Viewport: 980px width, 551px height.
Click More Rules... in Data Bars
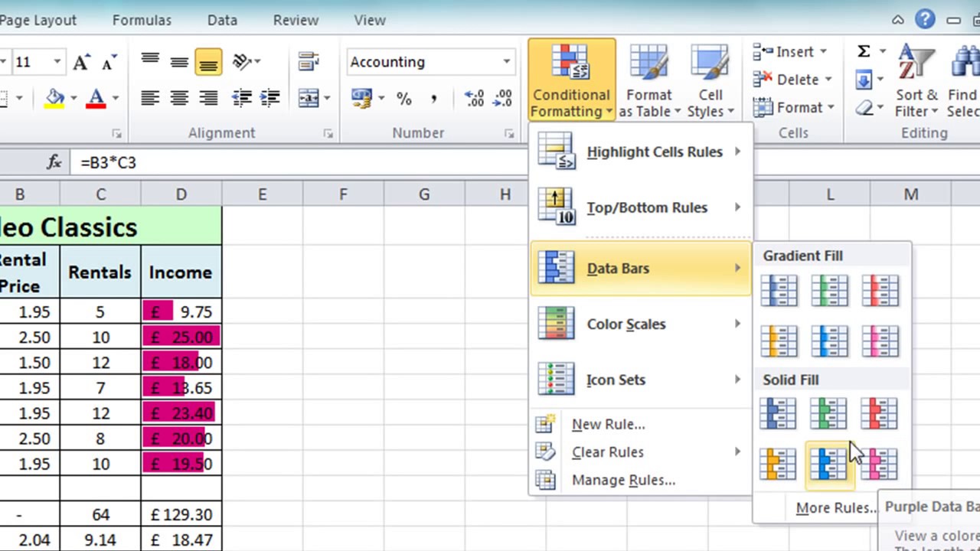coord(835,507)
